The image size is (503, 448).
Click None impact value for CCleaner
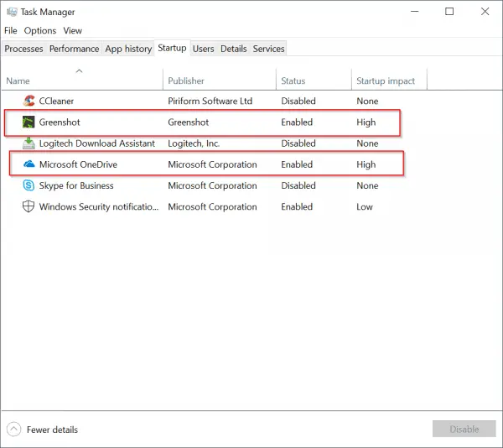[x=367, y=101]
